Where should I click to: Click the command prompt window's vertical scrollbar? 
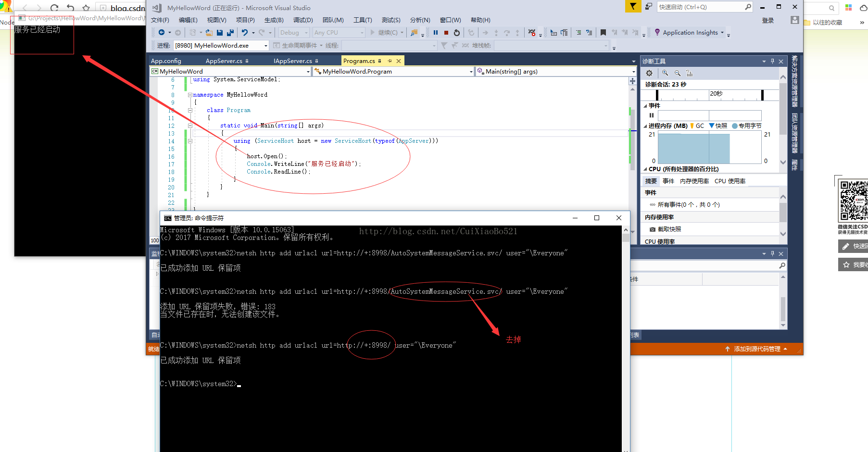tap(626, 339)
